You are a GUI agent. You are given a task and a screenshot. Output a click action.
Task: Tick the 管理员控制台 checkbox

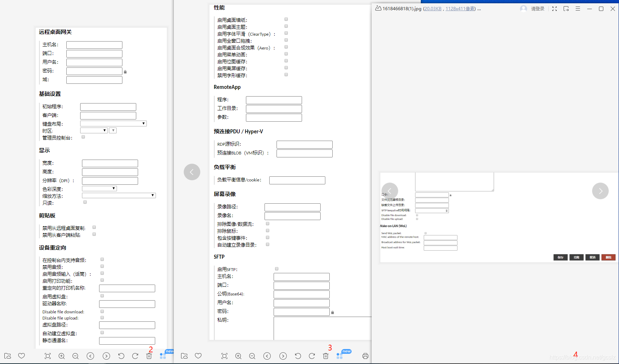[x=83, y=137]
